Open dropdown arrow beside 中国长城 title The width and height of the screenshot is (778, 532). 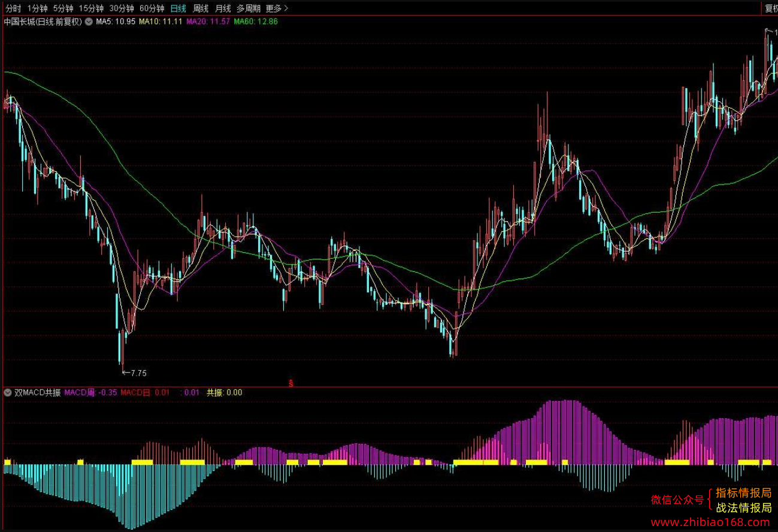89,22
